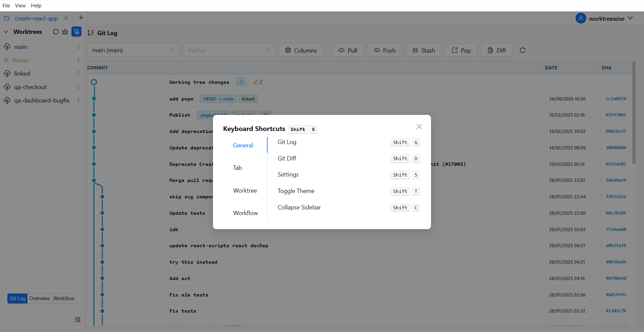The width and height of the screenshot is (644, 332).
Task: Click the Git Diff shortcut row
Action: [x=349, y=158]
